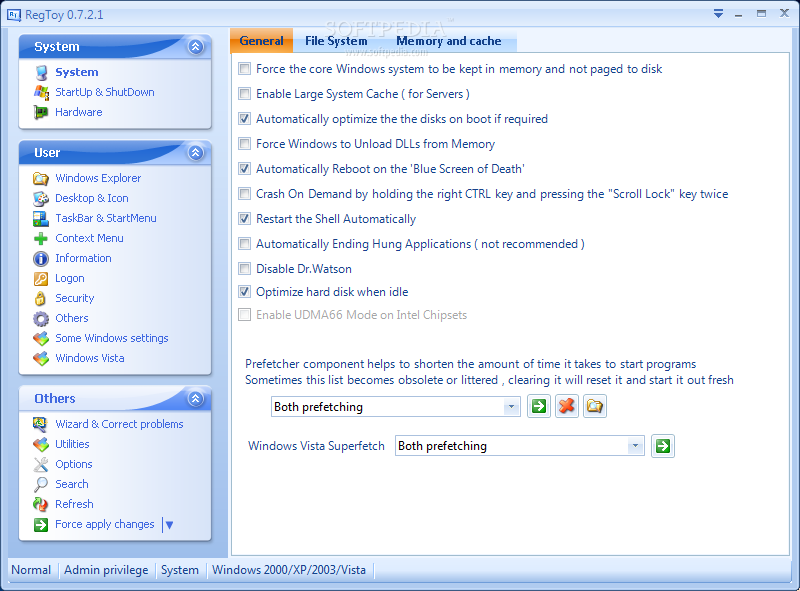Click the Windows Vista icon

tap(41, 358)
